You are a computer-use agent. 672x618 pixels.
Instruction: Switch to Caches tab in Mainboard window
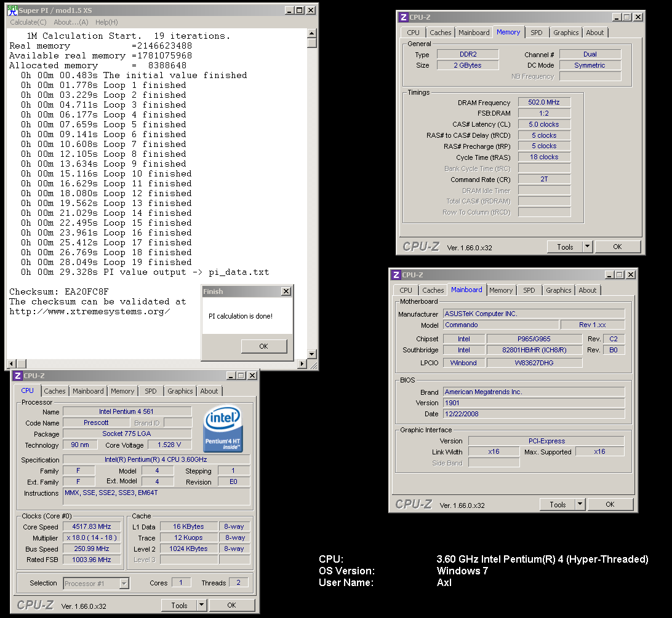tap(433, 290)
